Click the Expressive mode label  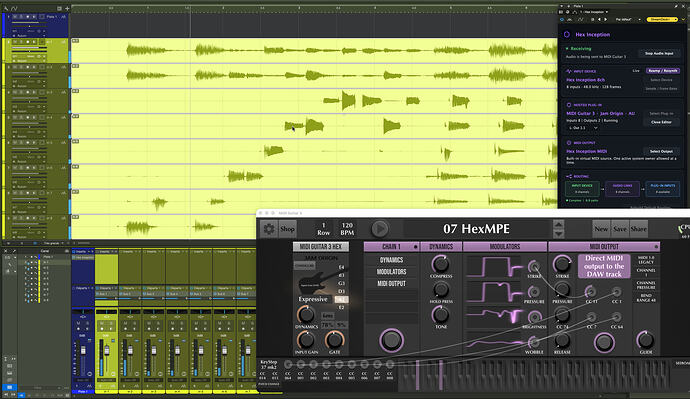[313, 299]
